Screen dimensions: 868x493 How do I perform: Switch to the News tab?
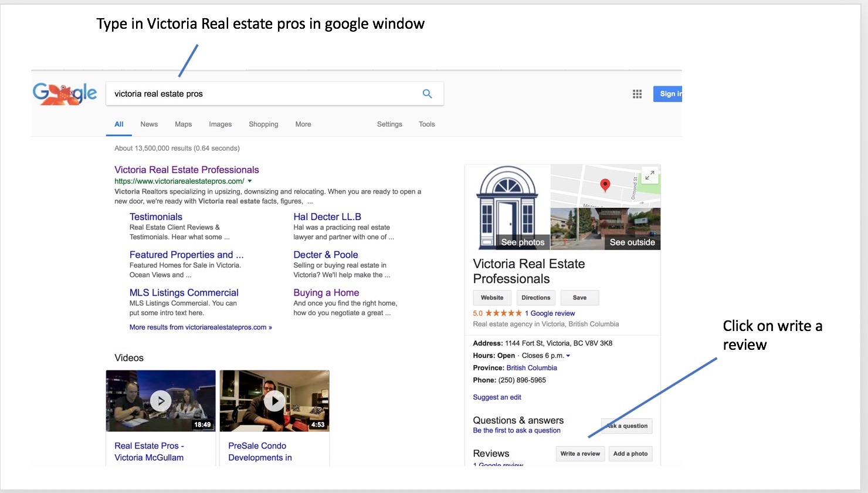pos(149,124)
